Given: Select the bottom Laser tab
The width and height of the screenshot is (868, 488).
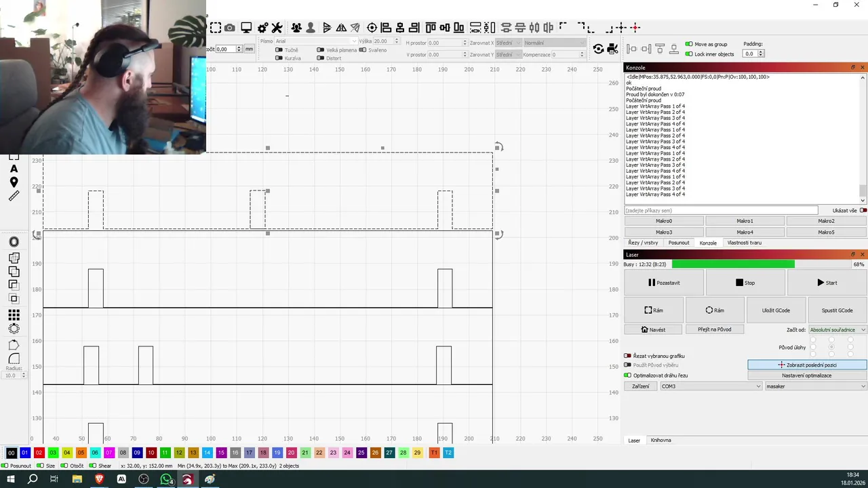Looking at the screenshot, I should coord(634,441).
